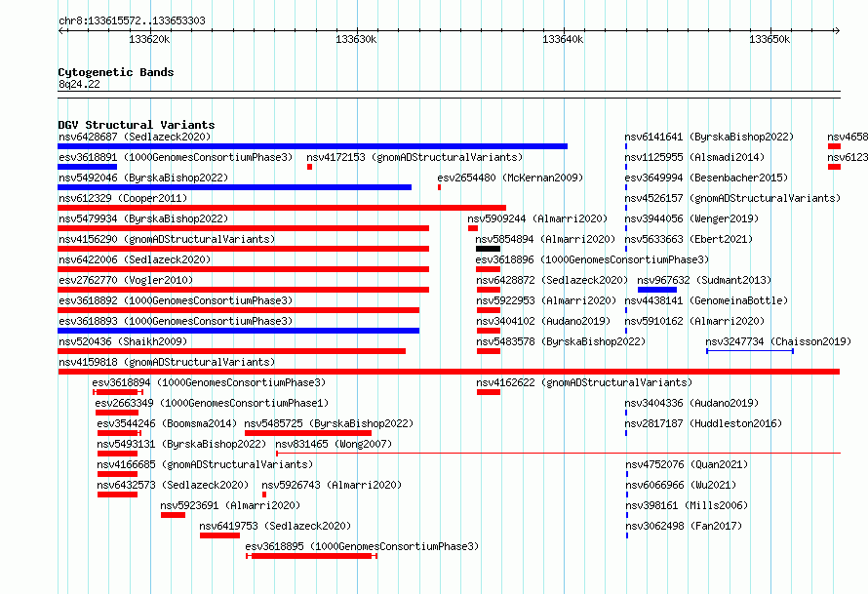This screenshot has width=868, height=594.
Task: Select nsv5854894 (Almarri2020) label
Action: (x=545, y=239)
